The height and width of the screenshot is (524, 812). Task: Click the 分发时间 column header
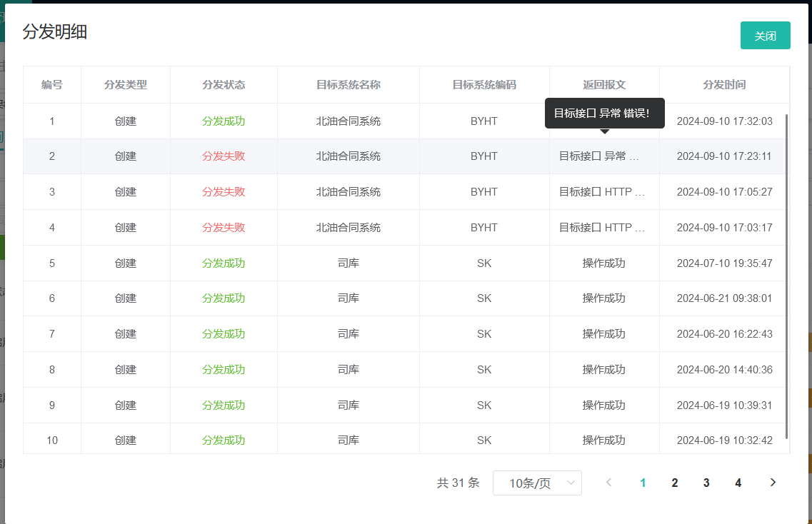(x=724, y=85)
